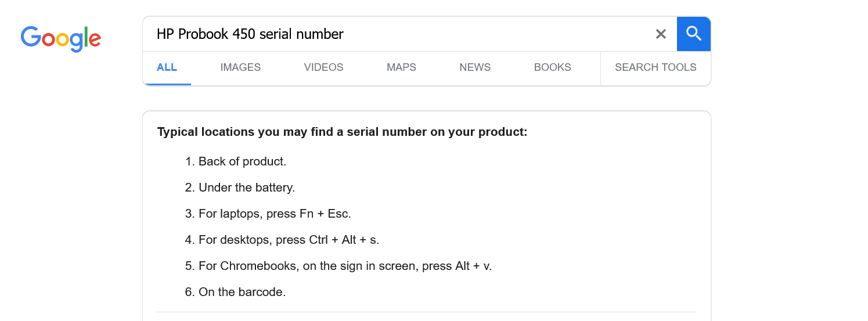Click the divider line below the list
The height and width of the screenshot is (321, 868).
(426, 312)
